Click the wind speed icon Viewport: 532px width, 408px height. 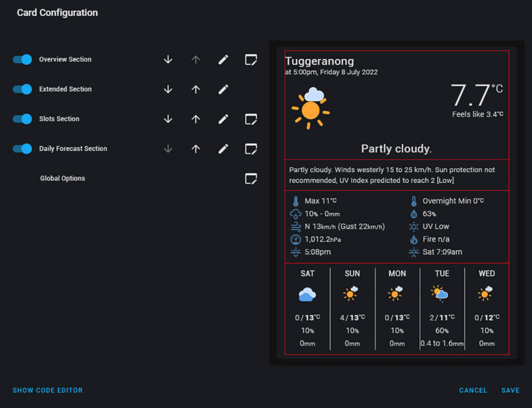(296, 227)
